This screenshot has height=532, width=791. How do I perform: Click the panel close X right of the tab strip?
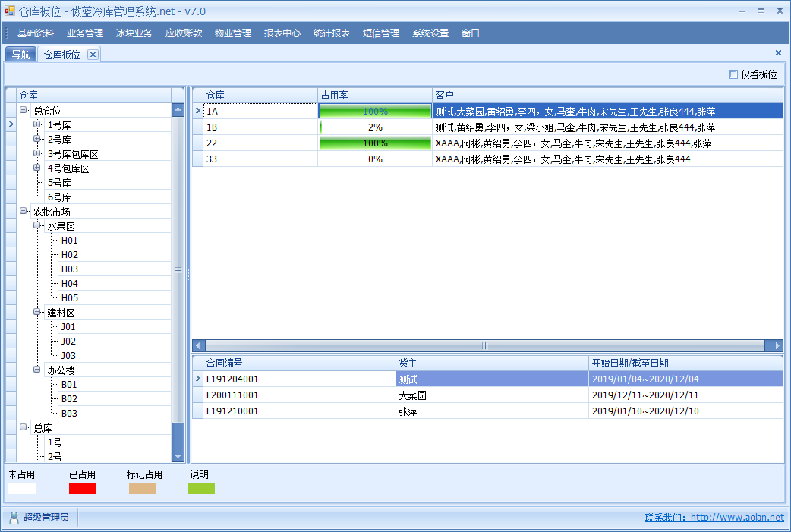point(778,53)
